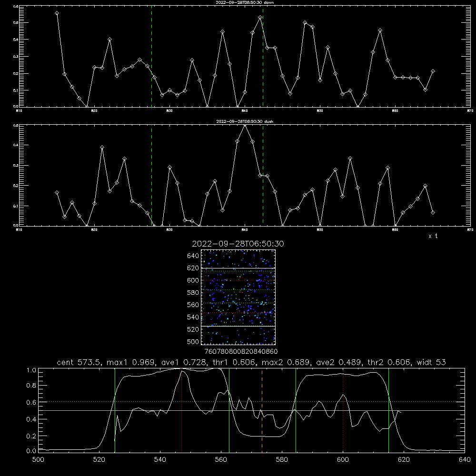The width and height of the screenshot is (476, 476).
Task: Click the scatter image y-axis label 540
Action: [x=193, y=317]
